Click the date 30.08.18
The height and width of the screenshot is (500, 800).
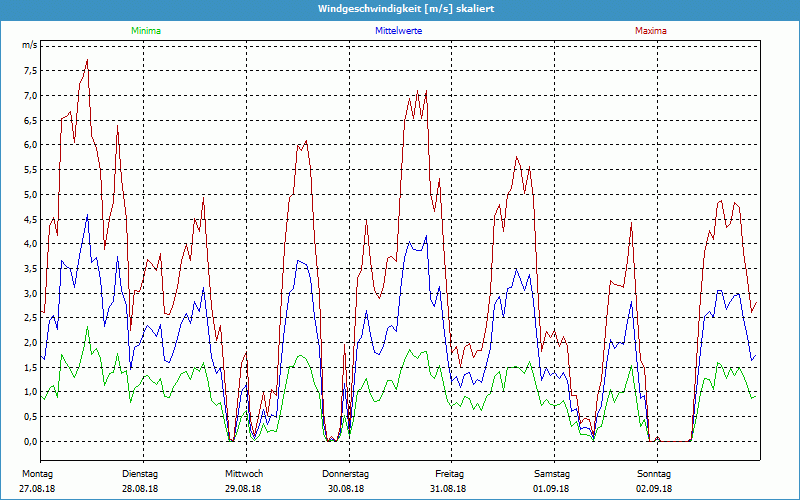point(346,489)
